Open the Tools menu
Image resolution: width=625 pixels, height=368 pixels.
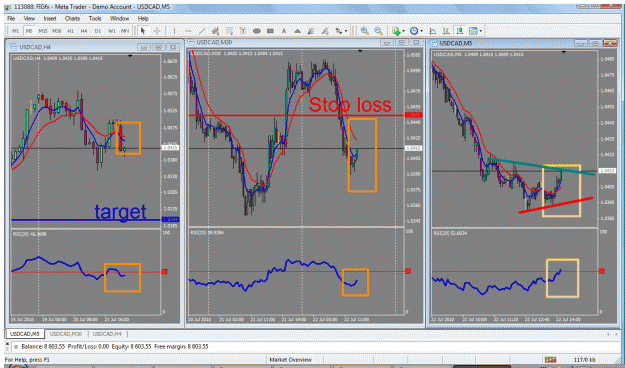(x=95, y=18)
